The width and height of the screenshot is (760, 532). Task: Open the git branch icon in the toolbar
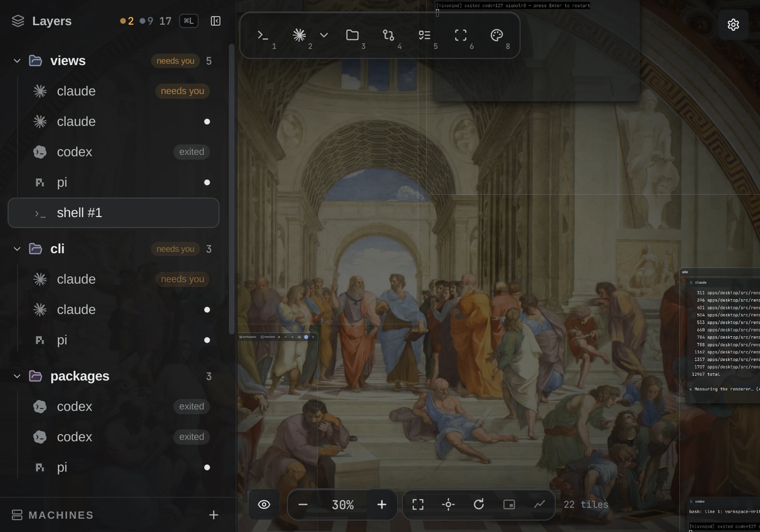coord(388,35)
